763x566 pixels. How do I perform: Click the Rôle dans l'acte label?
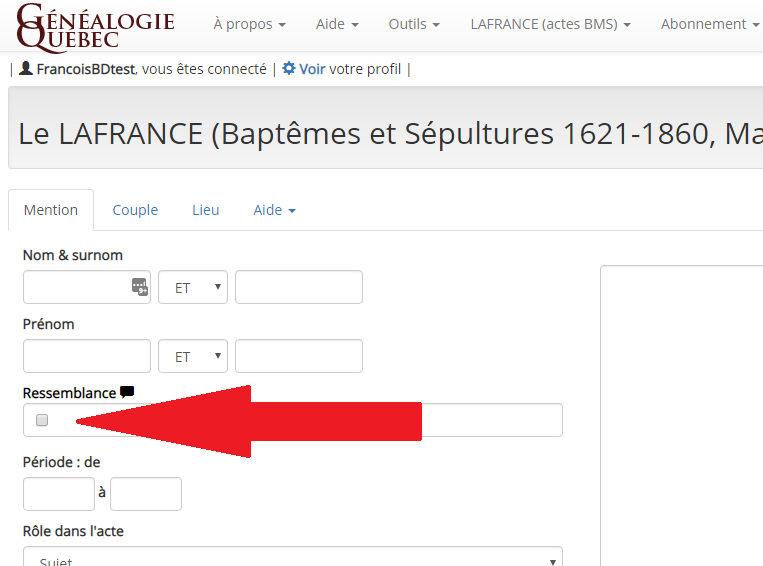(x=73, y=531)
